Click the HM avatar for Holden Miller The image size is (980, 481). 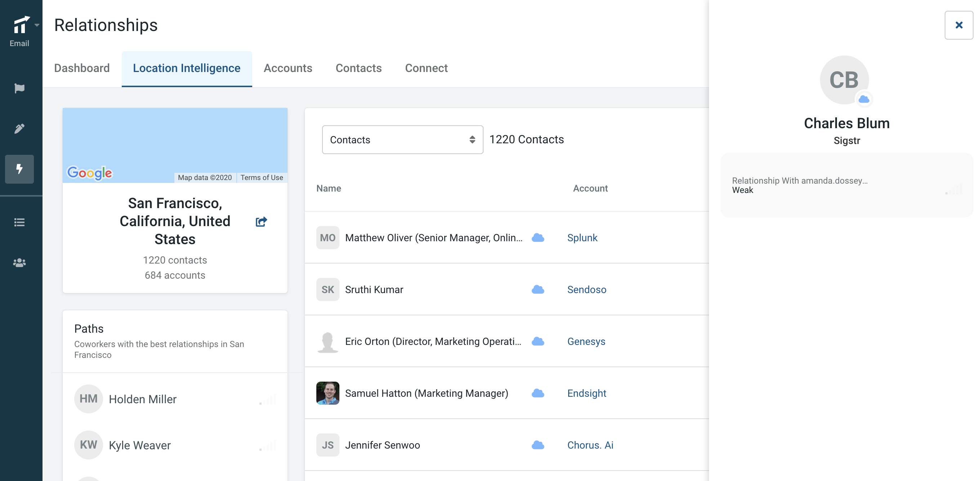point(88,399)
